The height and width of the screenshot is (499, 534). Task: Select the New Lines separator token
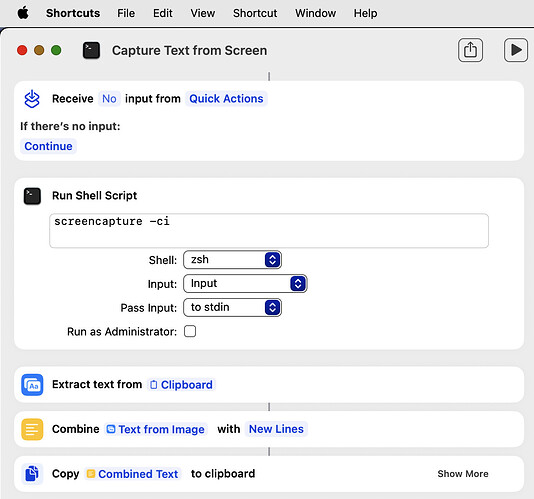click(x=276, y=429)
